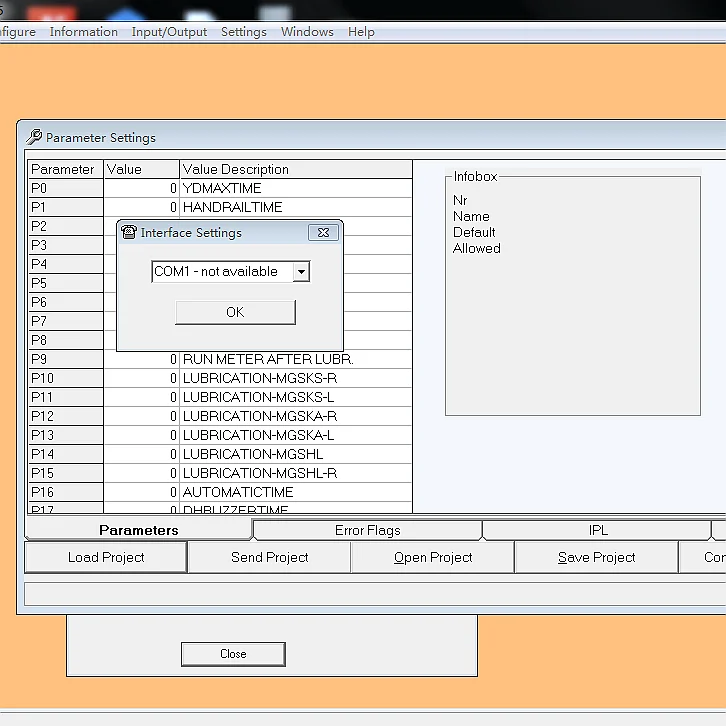Click the value cell for P15

142,473
